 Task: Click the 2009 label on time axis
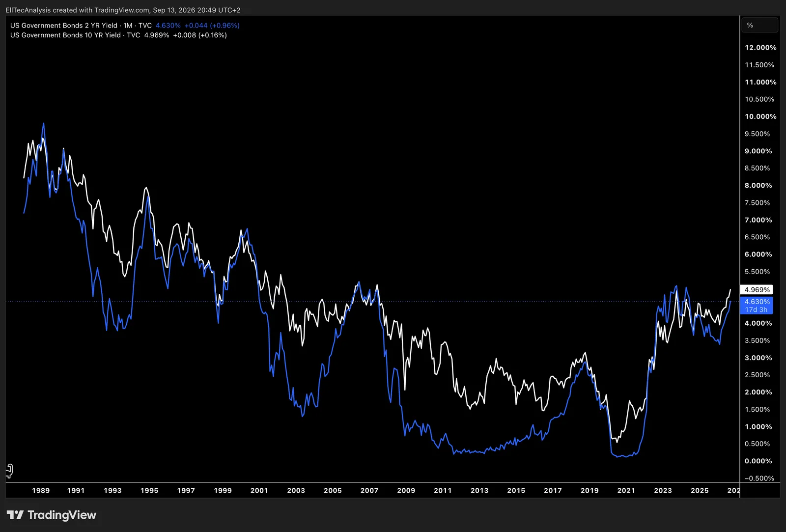click(406, 490)
